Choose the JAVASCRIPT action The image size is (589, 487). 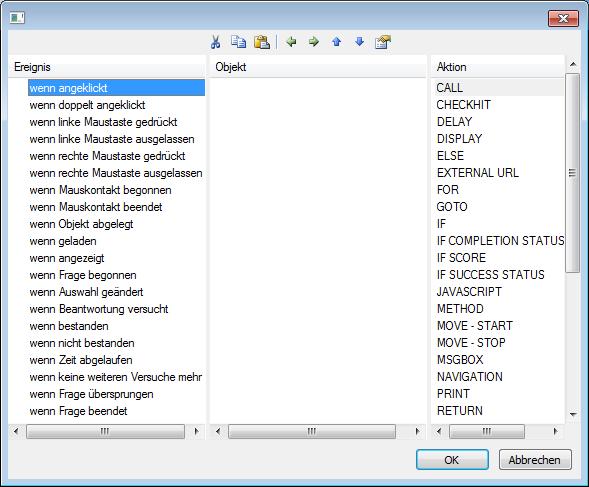[469, 292]
